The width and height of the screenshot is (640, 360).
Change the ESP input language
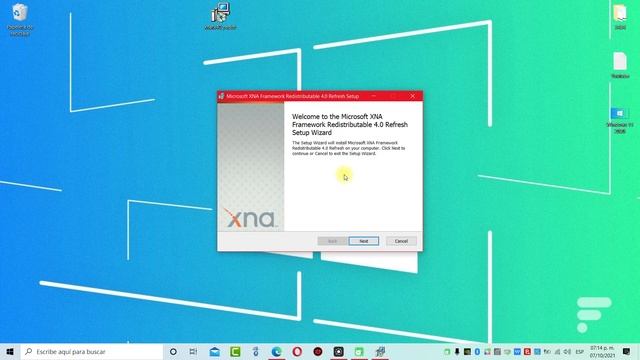[x=579, y=351]
